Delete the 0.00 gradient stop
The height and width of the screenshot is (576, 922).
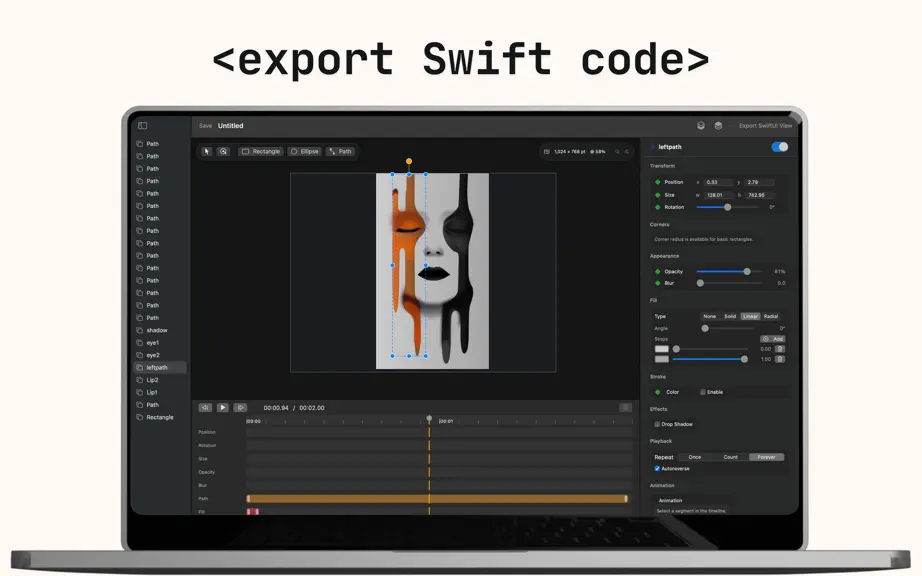780,349
